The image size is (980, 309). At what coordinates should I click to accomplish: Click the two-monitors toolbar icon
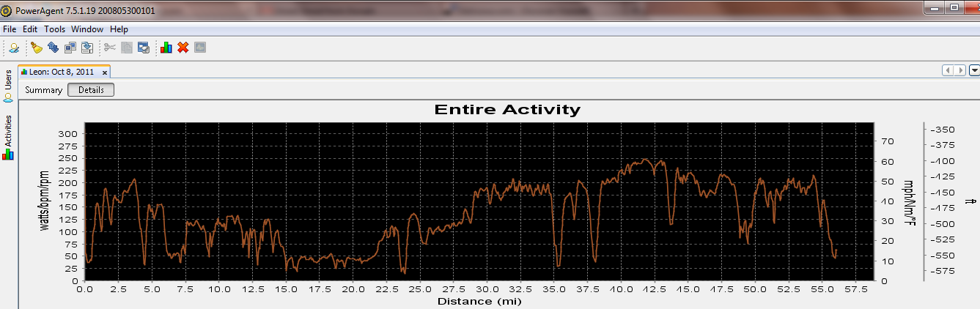(70, 48)
